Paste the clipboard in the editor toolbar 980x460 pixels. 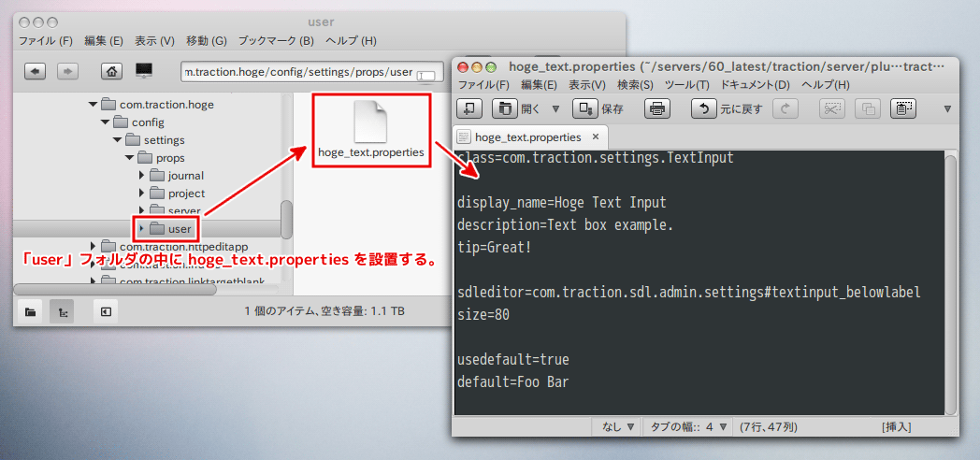(x=903, y=108)
